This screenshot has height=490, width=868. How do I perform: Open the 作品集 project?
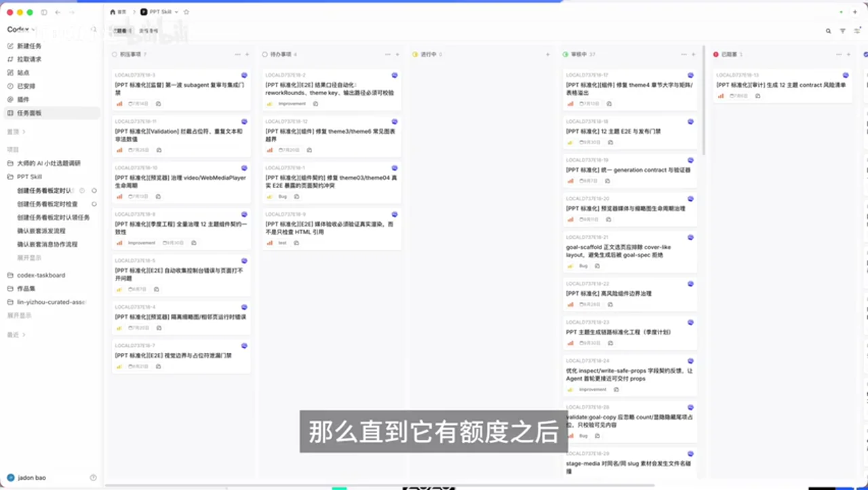point(27,289)
